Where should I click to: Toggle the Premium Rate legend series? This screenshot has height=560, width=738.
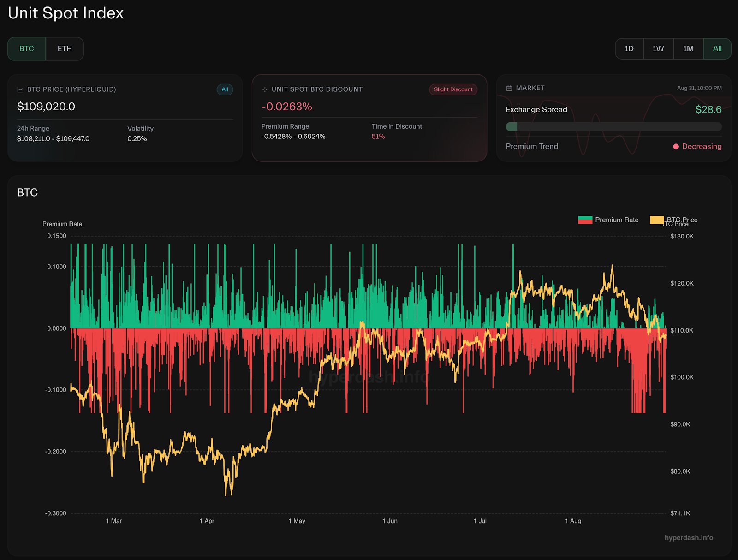click(608, 220)
